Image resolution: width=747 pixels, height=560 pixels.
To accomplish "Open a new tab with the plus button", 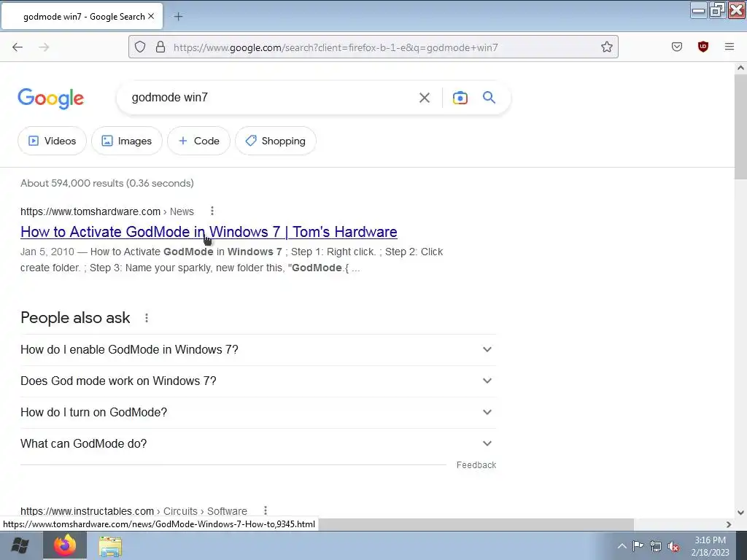I will 178,17.
